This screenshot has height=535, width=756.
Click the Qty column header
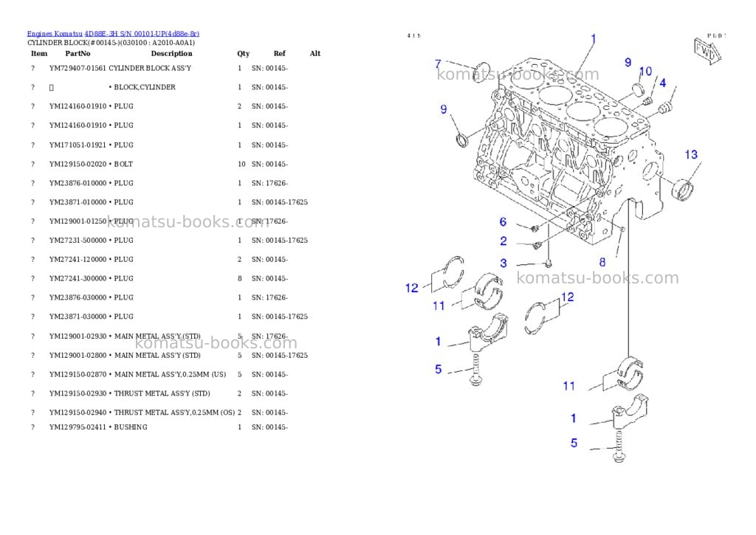click(x=243, y=53)
